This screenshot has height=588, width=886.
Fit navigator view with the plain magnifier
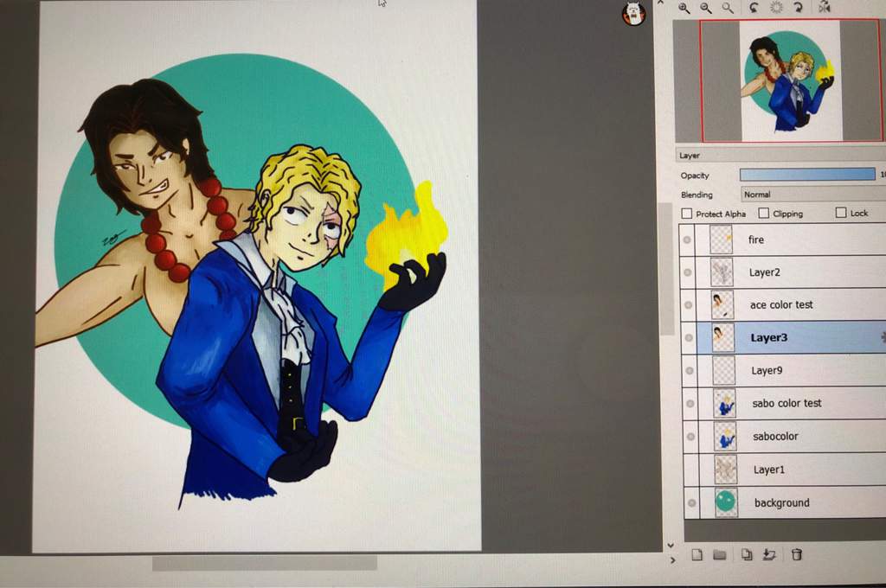click(728, 7)
